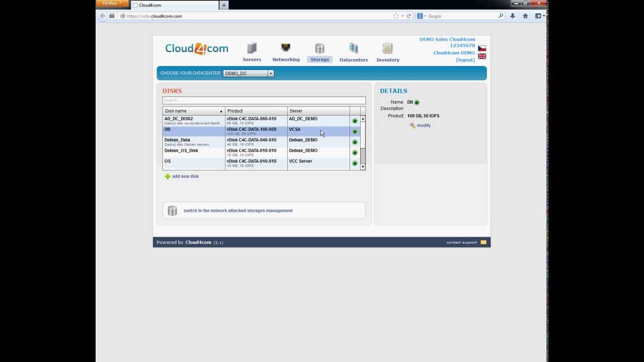Select the Cloud4com browser tab
Image resolution: width=644 pixels, height=362 pixels.
coord(175,5)
